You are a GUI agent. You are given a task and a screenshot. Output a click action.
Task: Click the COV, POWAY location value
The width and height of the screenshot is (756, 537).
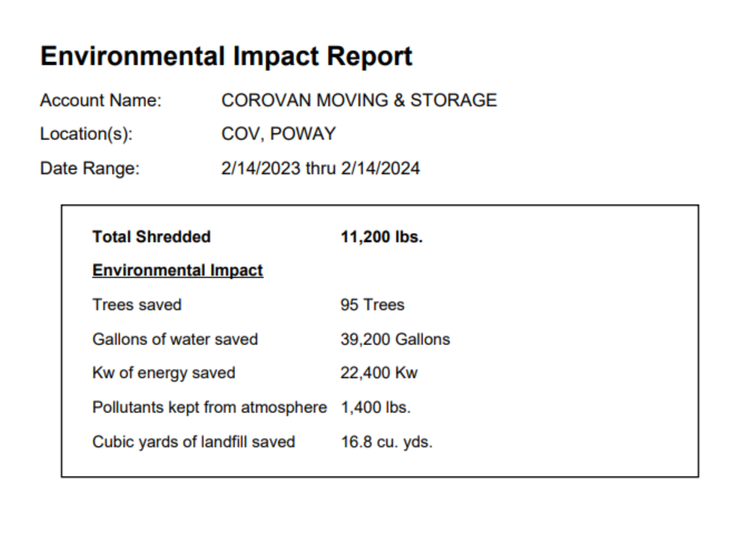(278, 134)
